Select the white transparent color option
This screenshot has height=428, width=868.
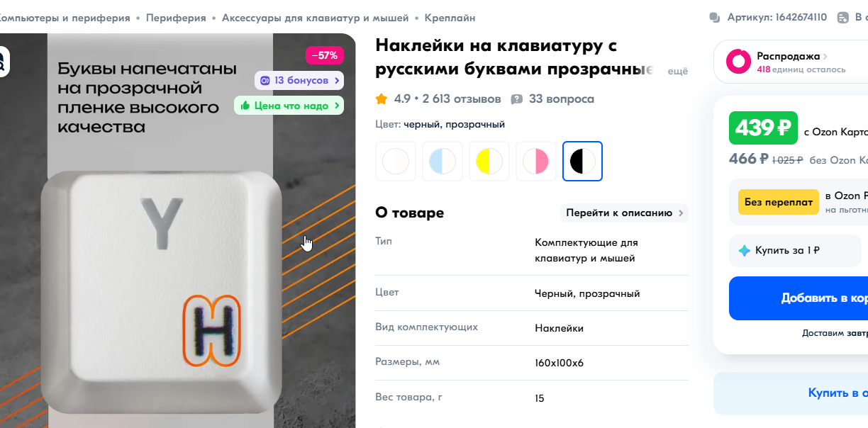click(x=396, y=162)
